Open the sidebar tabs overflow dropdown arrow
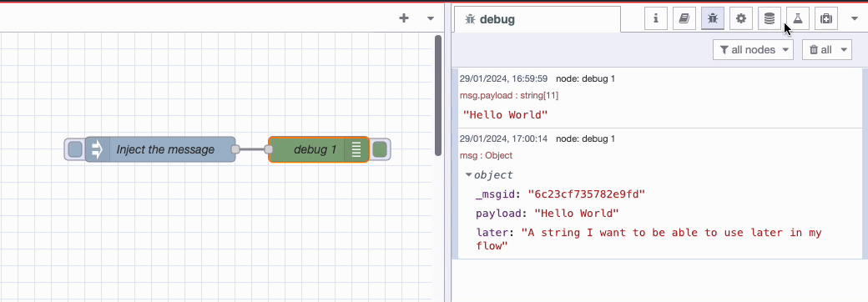 coord(854,19)
